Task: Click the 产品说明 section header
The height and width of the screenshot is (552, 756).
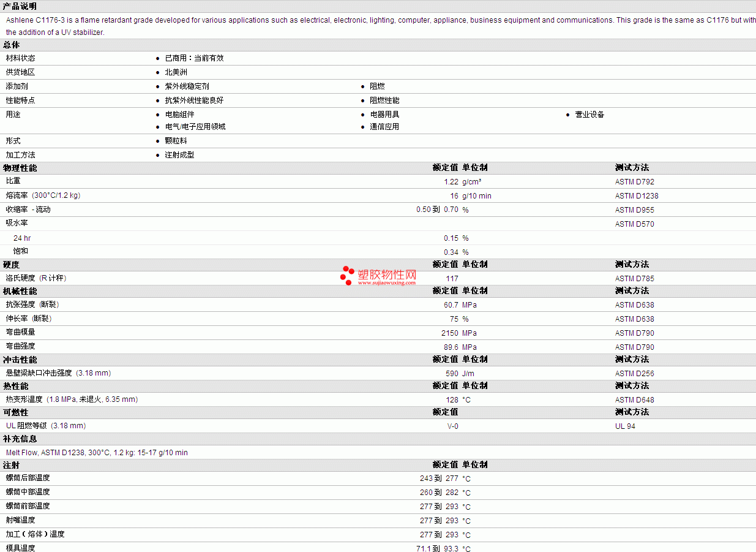Action: pos(20,6)
